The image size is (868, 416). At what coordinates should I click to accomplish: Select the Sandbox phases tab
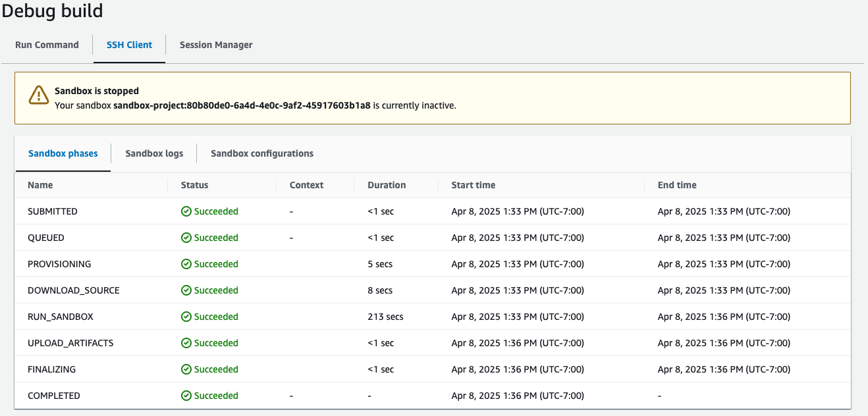(x=63, y=153)
